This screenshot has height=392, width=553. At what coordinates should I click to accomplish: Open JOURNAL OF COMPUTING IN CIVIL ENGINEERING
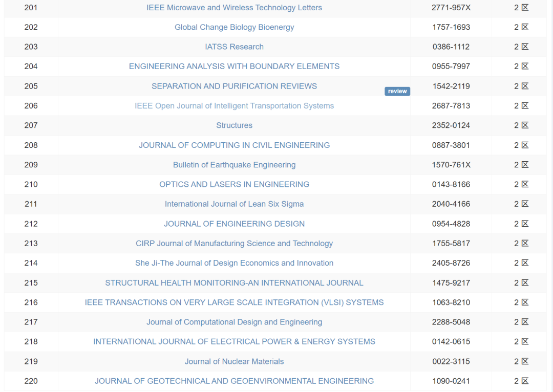click(x=234, y=145)
